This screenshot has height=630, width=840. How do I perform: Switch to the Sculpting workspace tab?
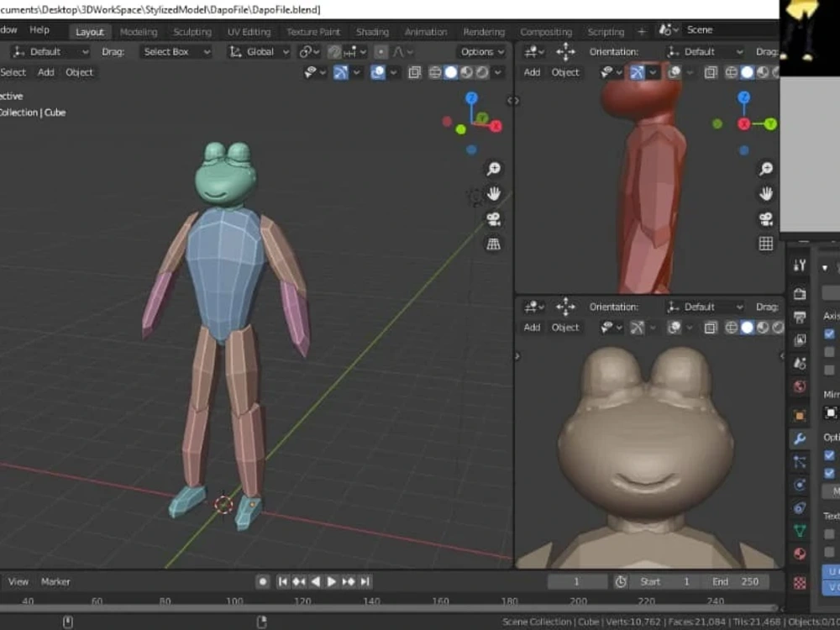[192, 32]
